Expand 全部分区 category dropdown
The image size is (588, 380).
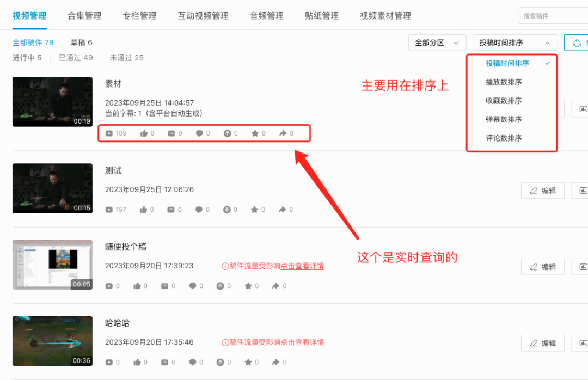tap(437, 43)
